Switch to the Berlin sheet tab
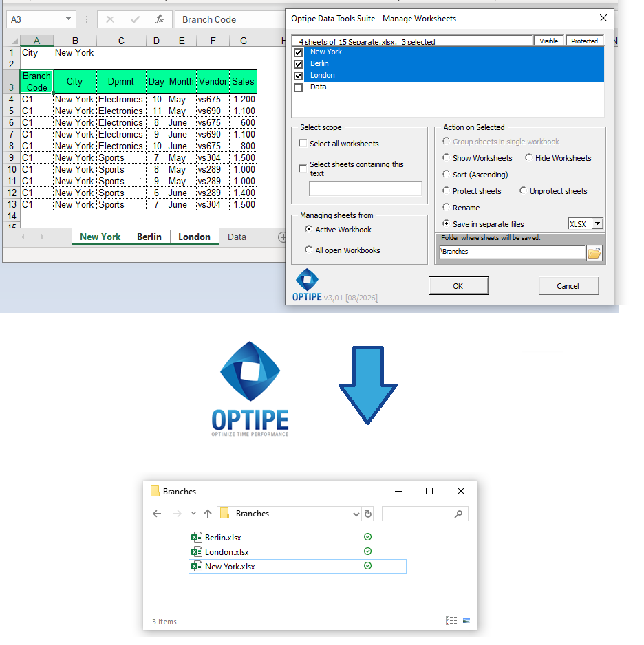This screenshot has height=645, width=644. [x=149, y=237]
